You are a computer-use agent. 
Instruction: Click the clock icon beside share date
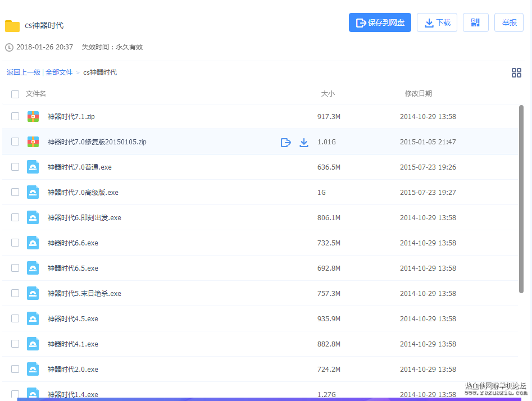pos(9,47)
